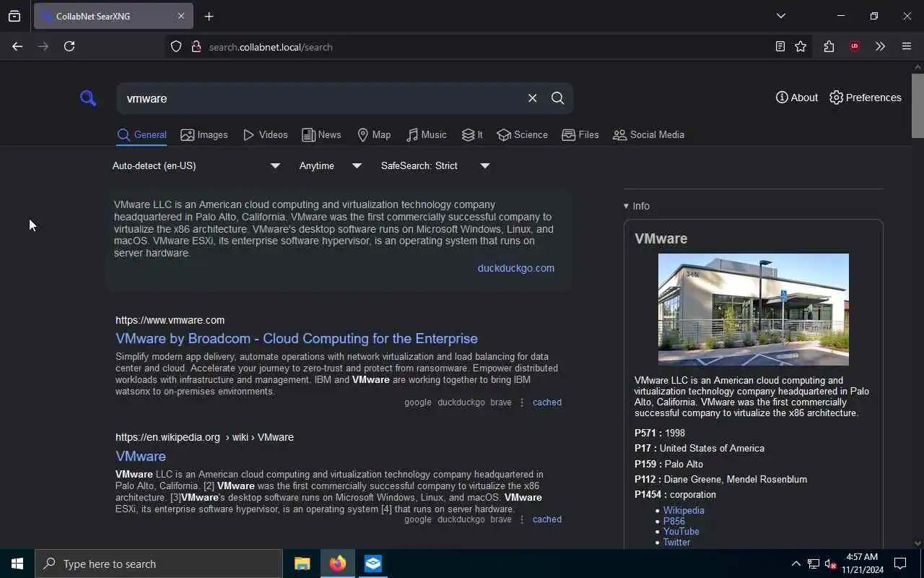Open more options for Wikipedia result
924x578 pixels.
[522, 519]
